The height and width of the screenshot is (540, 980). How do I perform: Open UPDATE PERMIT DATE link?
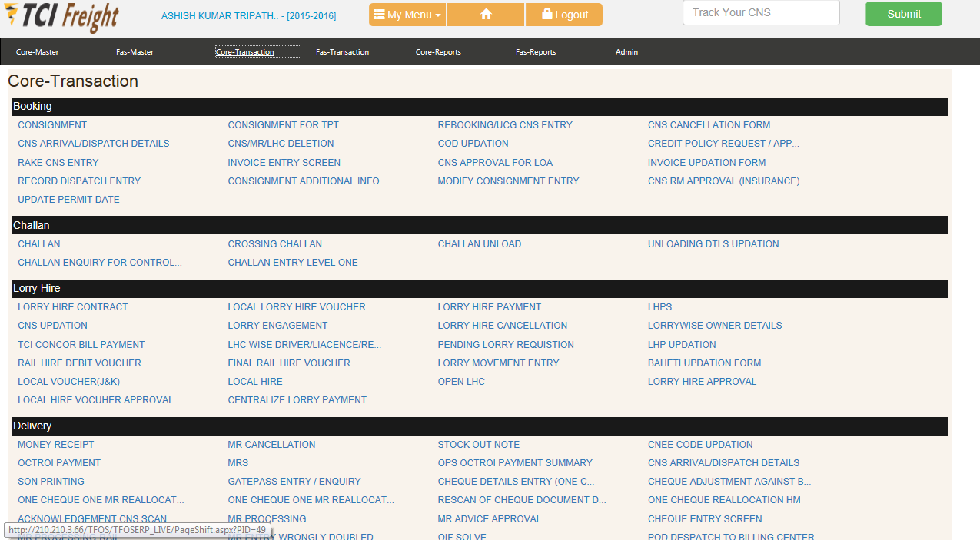click(x=68, y=200)
